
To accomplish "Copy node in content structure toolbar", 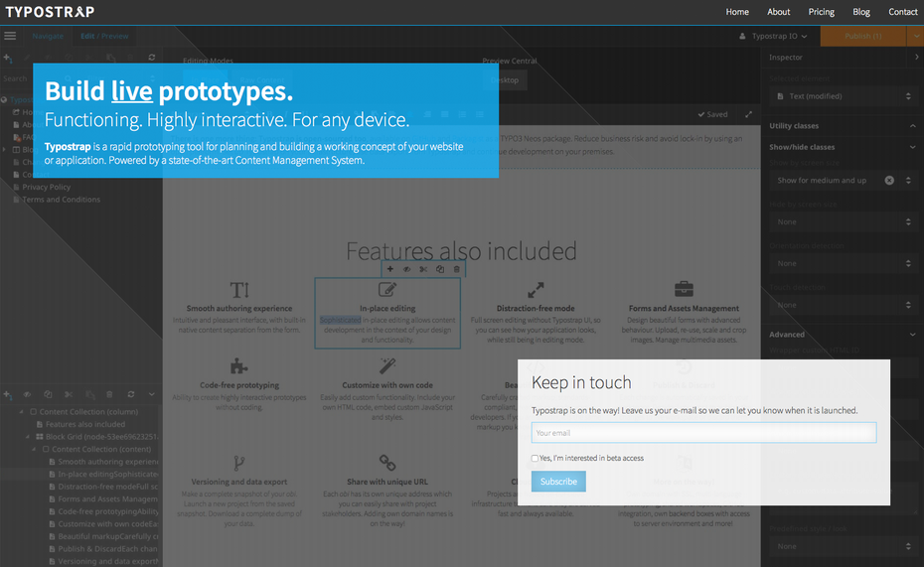I will pyautogui.click(x=49, y=394).
